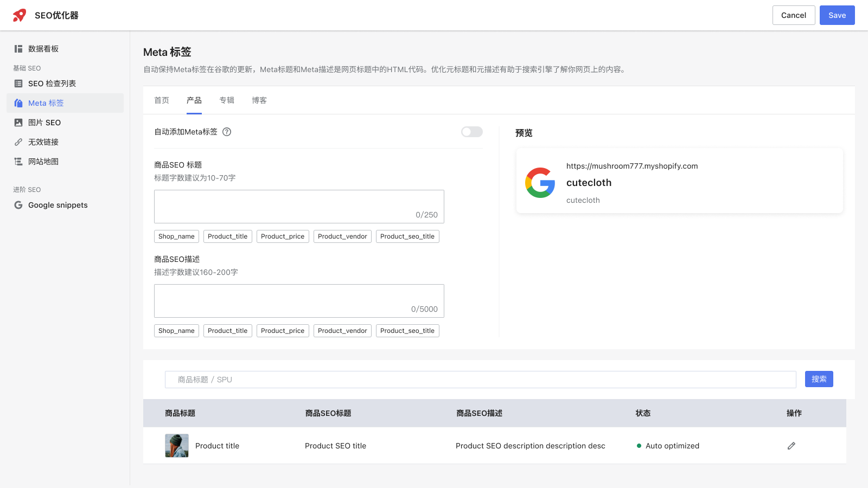This screenshot has height=488, width=868.
Task: Click the Meta 标签 tag icon
Action: tap(18, 103)
